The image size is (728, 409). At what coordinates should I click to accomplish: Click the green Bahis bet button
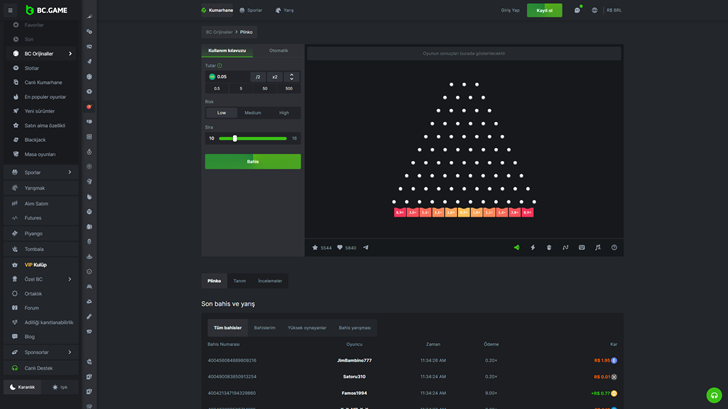[x=253, y=162]
